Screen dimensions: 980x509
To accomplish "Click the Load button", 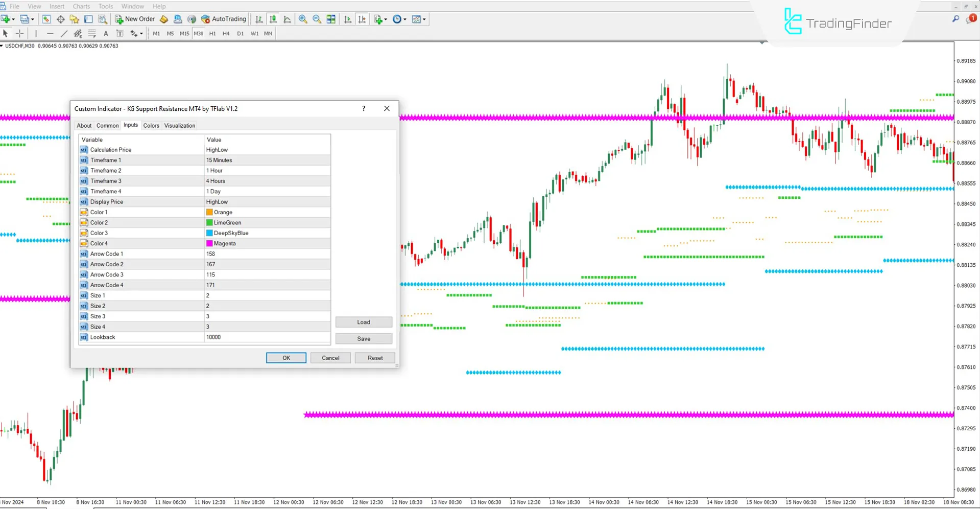I will pyautogui.click(x=364, y=322).
